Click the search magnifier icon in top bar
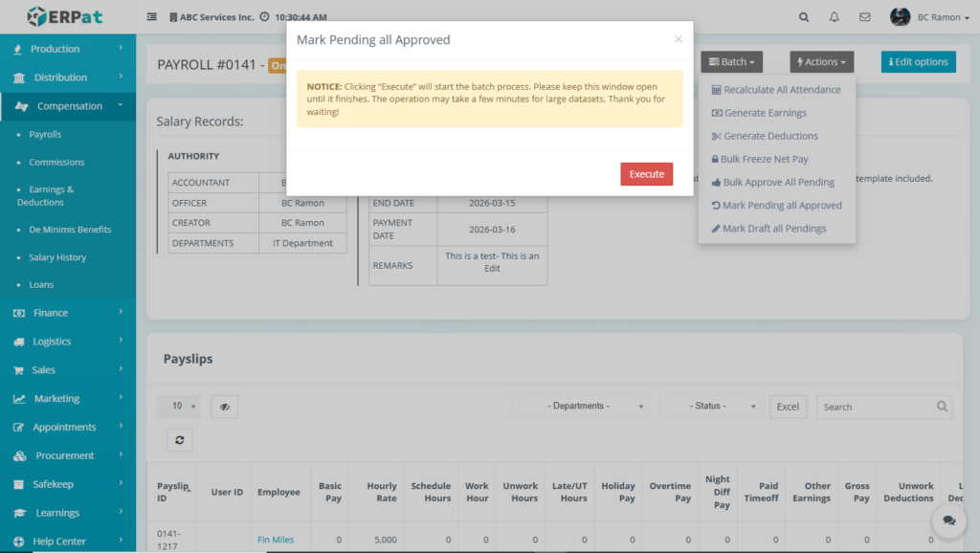The image size is (980, 553). [804, 17]
